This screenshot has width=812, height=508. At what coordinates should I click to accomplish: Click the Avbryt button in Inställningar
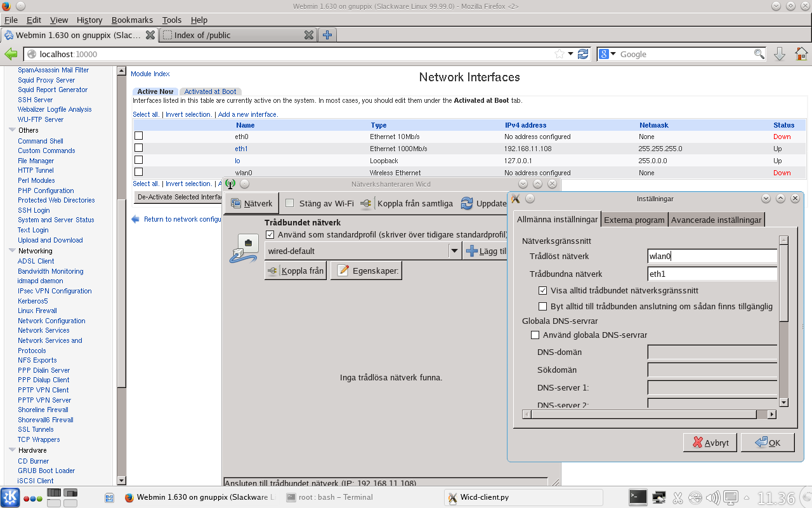[710, 443]
